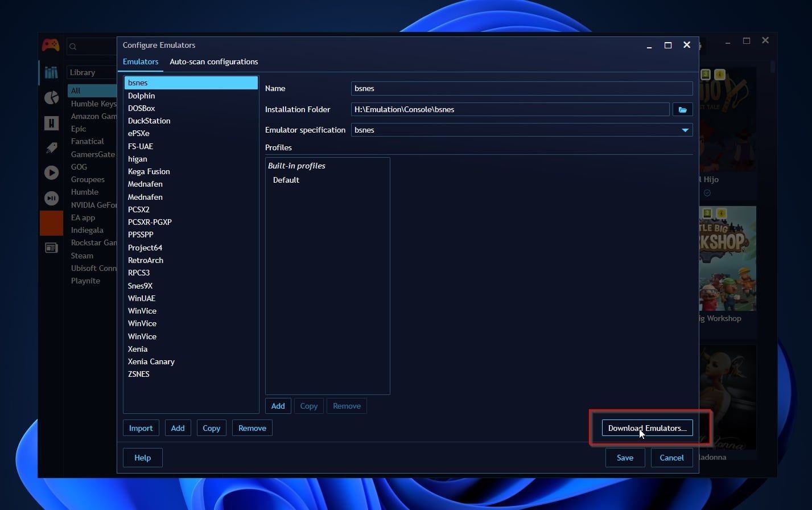Select ePSXe in the emulator list

pos(191,133)
